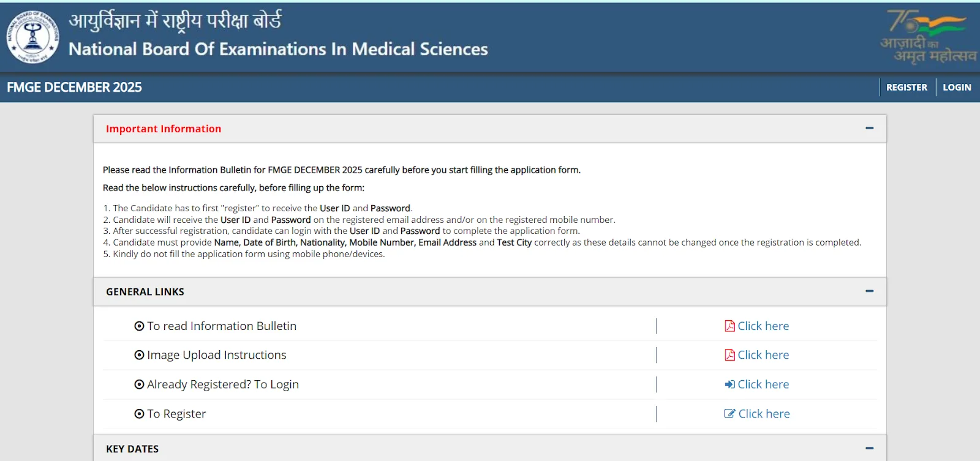Click PDF icon in Information Bulletin row
This screenshot has height=461, width=980.
point(729,326)
